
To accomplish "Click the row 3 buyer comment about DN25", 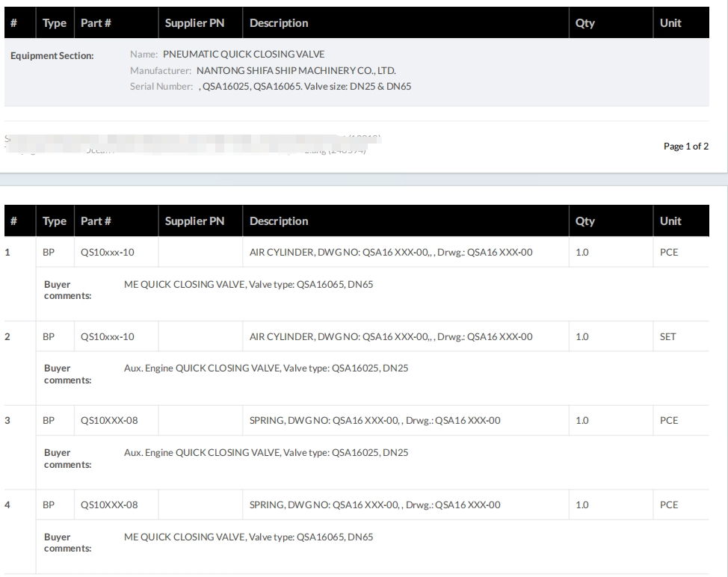I will (265, 452).
